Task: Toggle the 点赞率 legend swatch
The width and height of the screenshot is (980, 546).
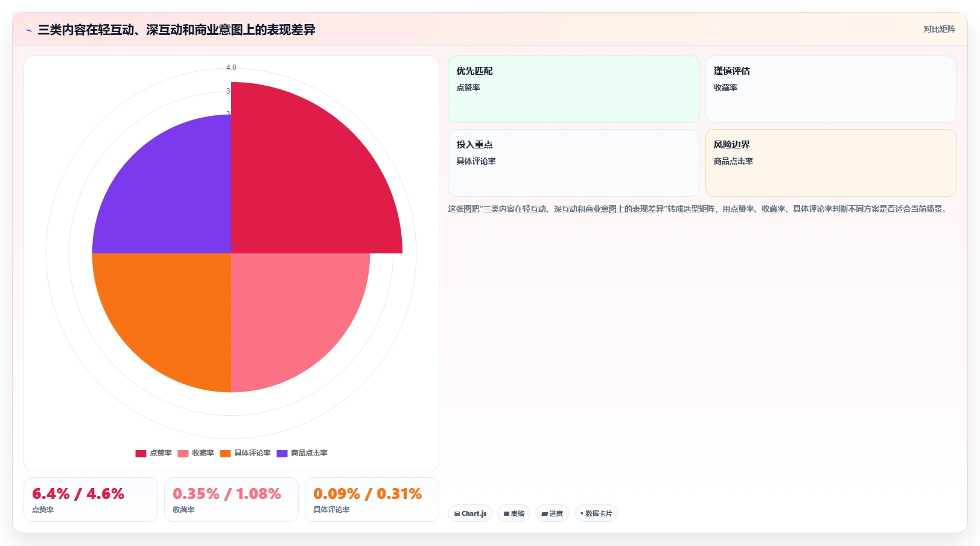Action: [141, 453]
